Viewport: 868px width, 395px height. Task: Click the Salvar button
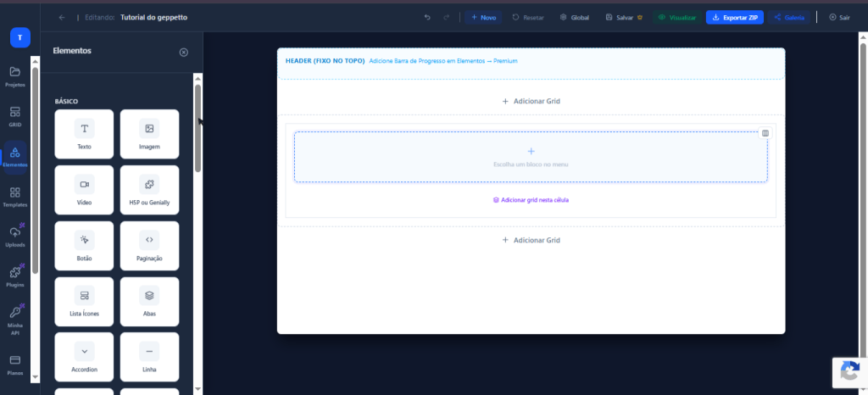(x=624, y=17)
